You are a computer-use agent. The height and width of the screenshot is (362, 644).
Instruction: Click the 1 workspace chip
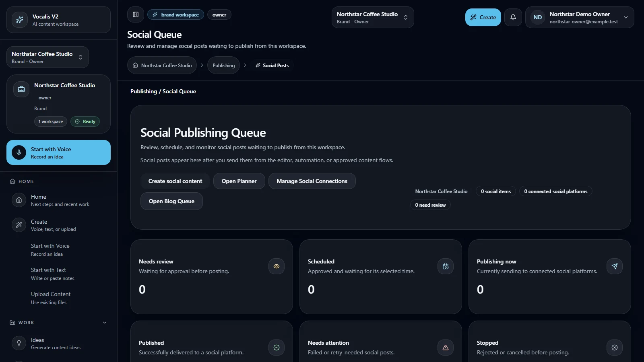pos(51,121)
